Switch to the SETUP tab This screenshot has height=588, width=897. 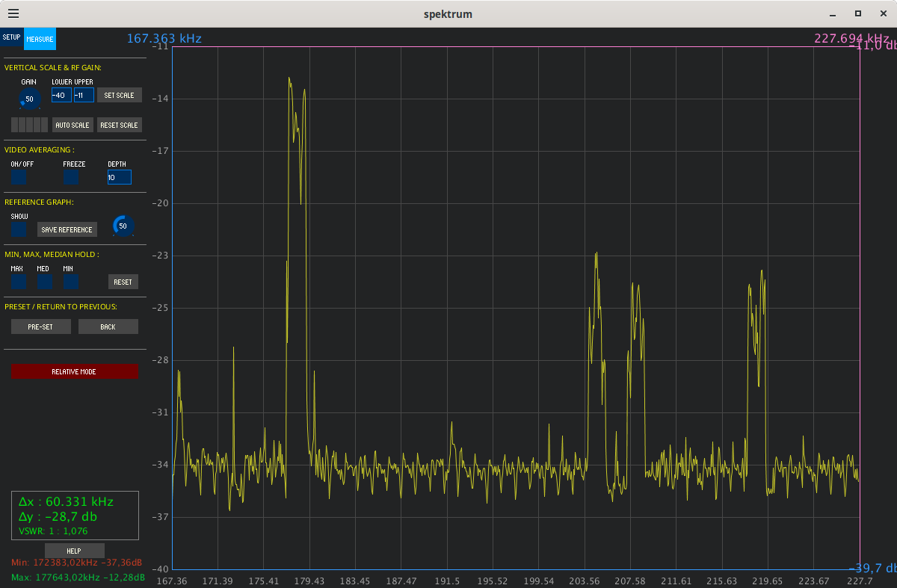11,37
